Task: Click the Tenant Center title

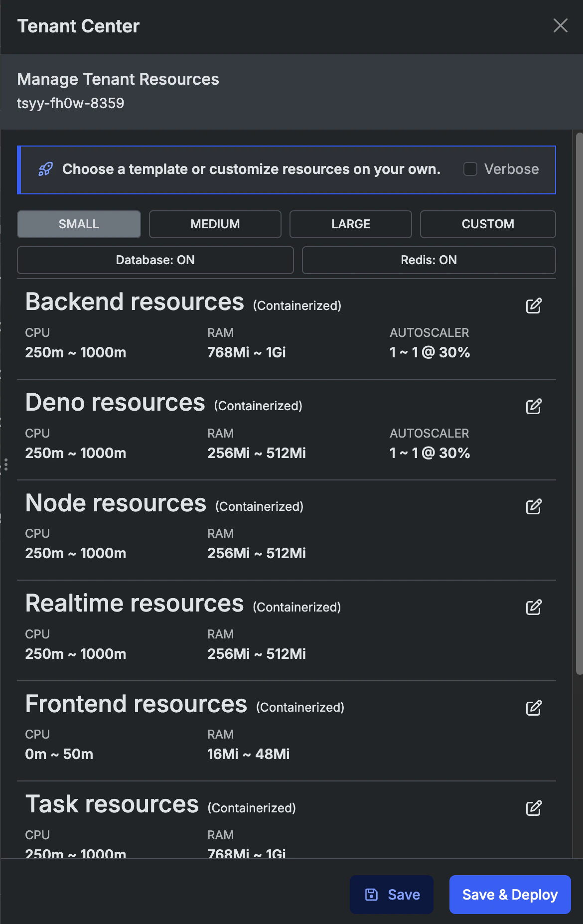Action: (x=78, y=26)
